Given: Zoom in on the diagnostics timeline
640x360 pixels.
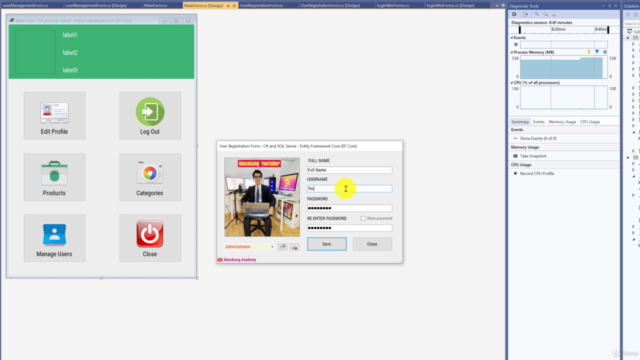Looking at the screenshot, I should tap(537, 14).
